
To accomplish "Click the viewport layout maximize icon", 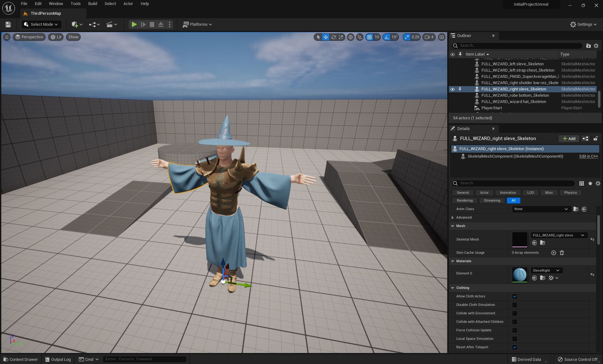I will pyautogui.click(x=442, y=37).
